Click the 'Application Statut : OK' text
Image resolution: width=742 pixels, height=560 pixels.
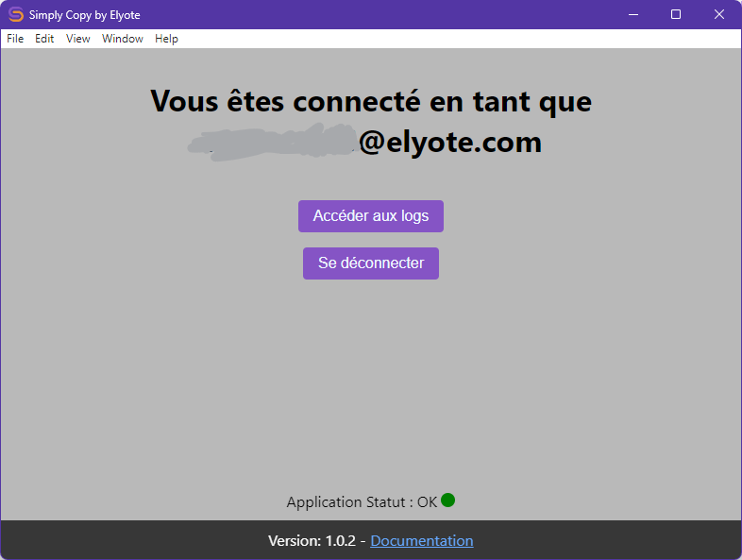coord(362,501)
